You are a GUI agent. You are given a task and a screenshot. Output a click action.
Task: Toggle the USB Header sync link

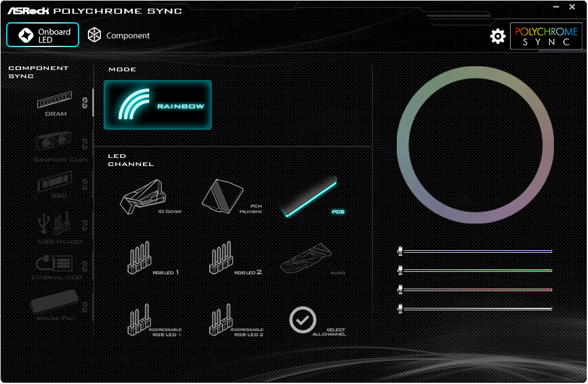tap(85, 225)
